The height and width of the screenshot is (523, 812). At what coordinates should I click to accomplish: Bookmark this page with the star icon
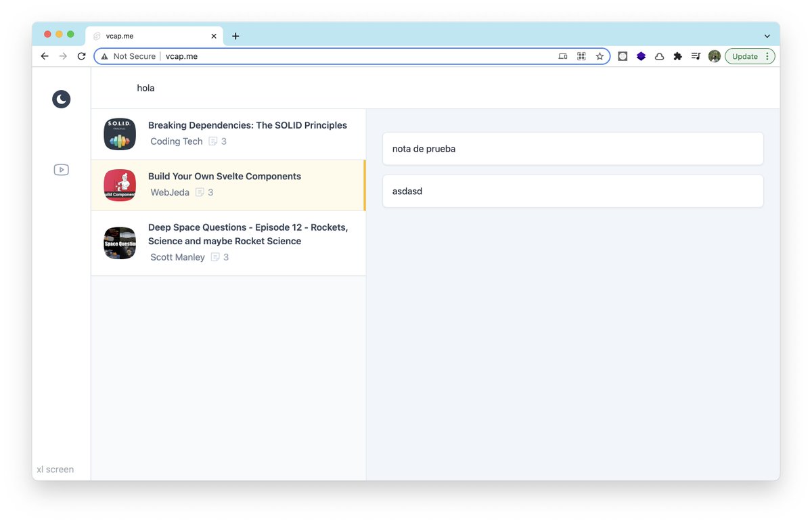[600, 56]
